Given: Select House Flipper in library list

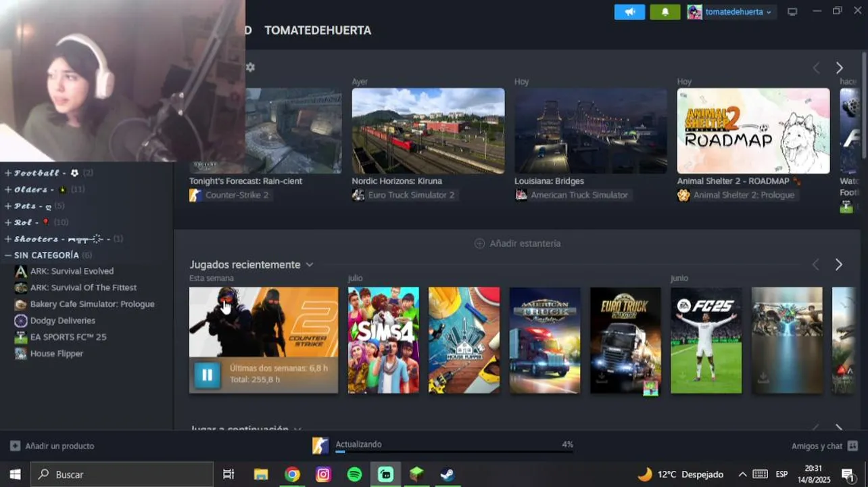Looking at the screenshot, I should click(x=56, y=354).
